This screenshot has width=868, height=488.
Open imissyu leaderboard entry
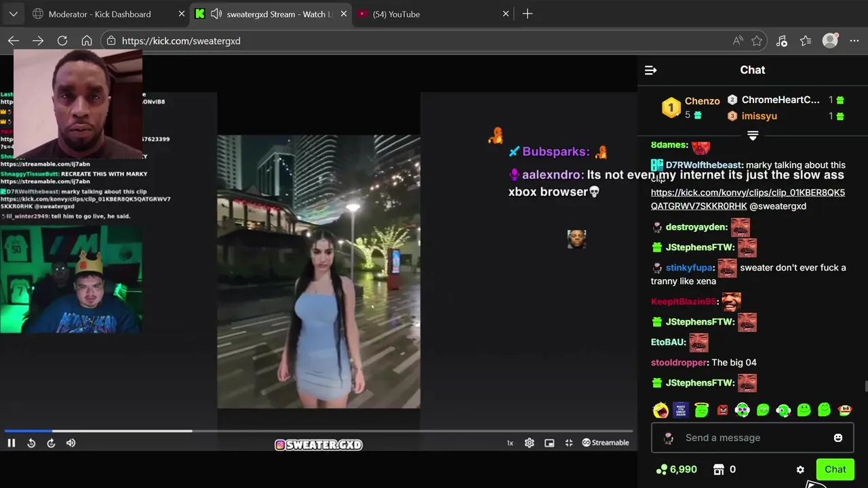coord(759,116)
